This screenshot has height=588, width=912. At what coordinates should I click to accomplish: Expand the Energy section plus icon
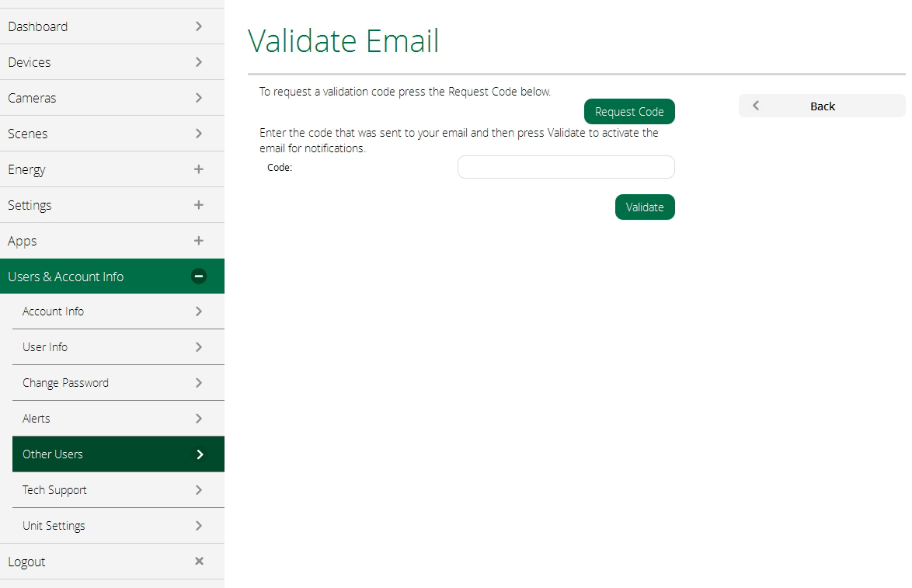tap(199, 169)
